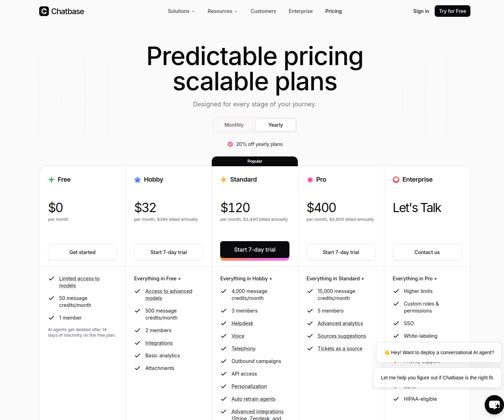Click the red Enterprise ring icon

[396, 180]
